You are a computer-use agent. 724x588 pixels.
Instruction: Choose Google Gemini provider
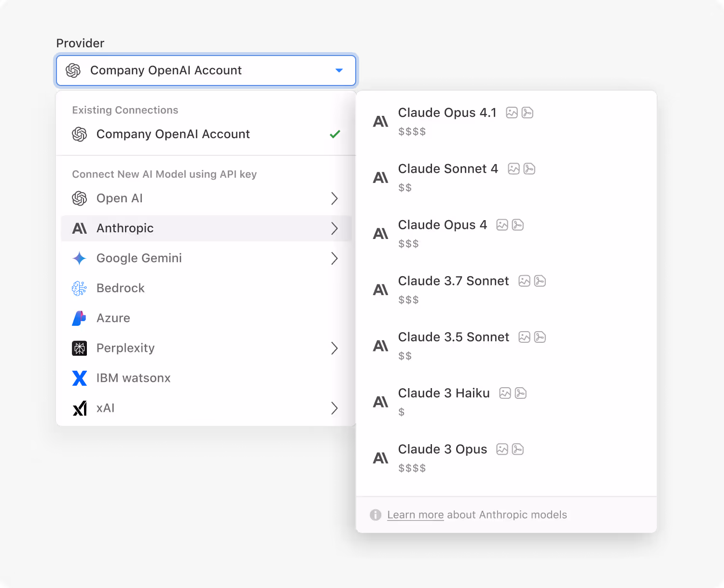(206, 258)
